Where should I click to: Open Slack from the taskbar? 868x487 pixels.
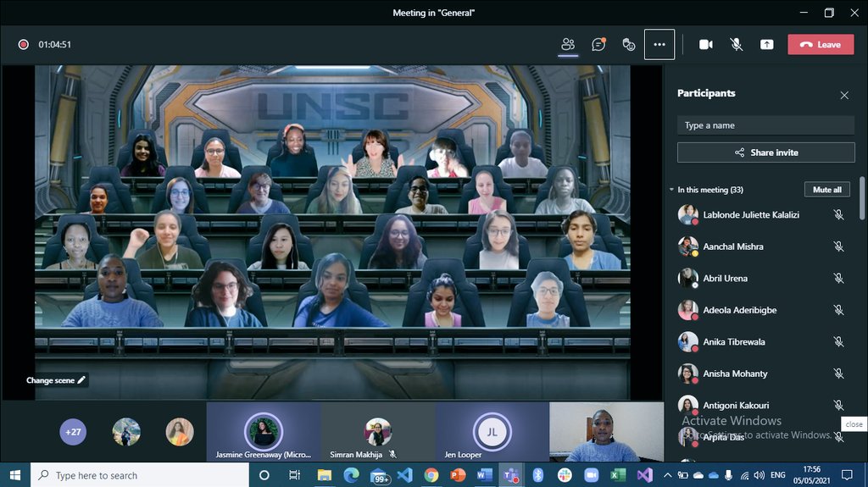tap(565, 475)
